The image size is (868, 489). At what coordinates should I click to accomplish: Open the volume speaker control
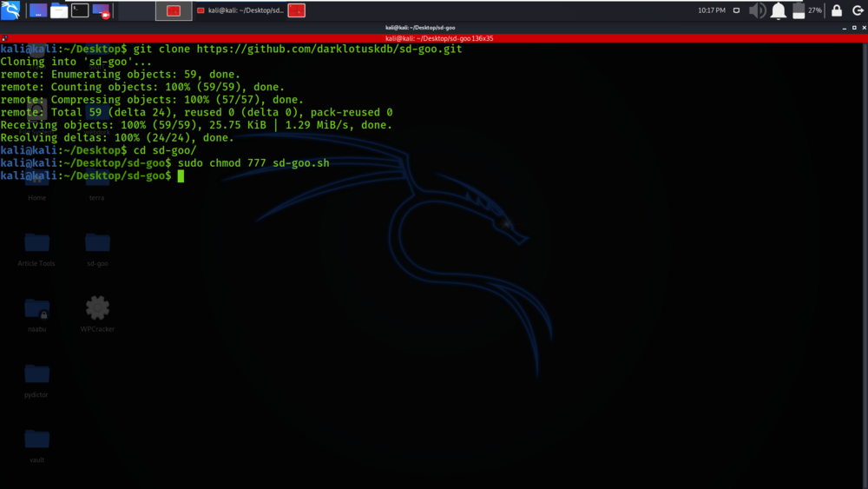click(x=757, y=10)
